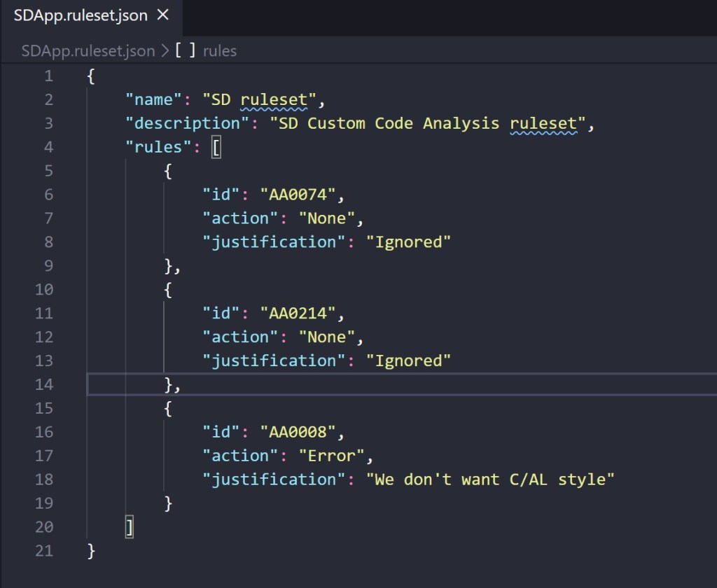Click the highlighted closing bracket on line 20
Viewport: 717px width, 588px height.
[129, 527]
